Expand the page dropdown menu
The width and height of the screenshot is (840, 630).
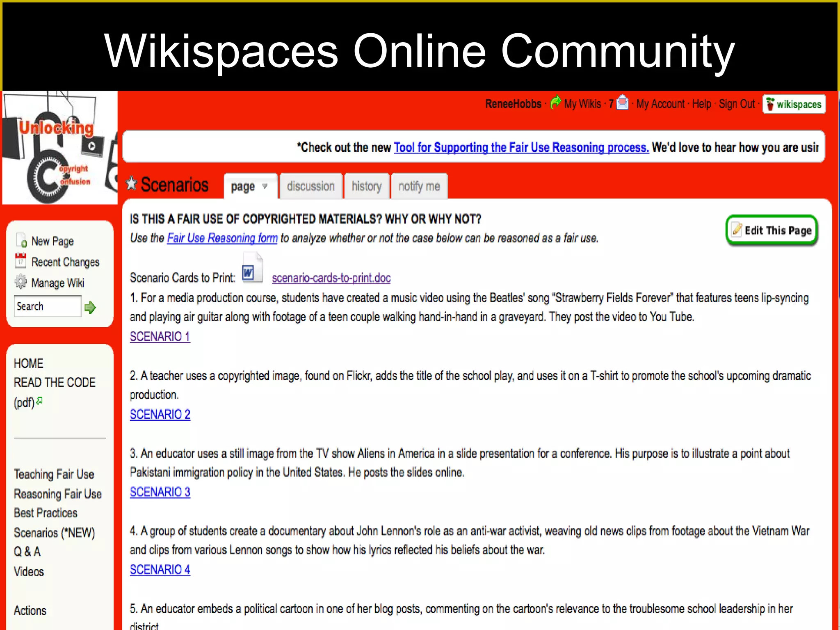pyautogui.click(x=264, y=187)
